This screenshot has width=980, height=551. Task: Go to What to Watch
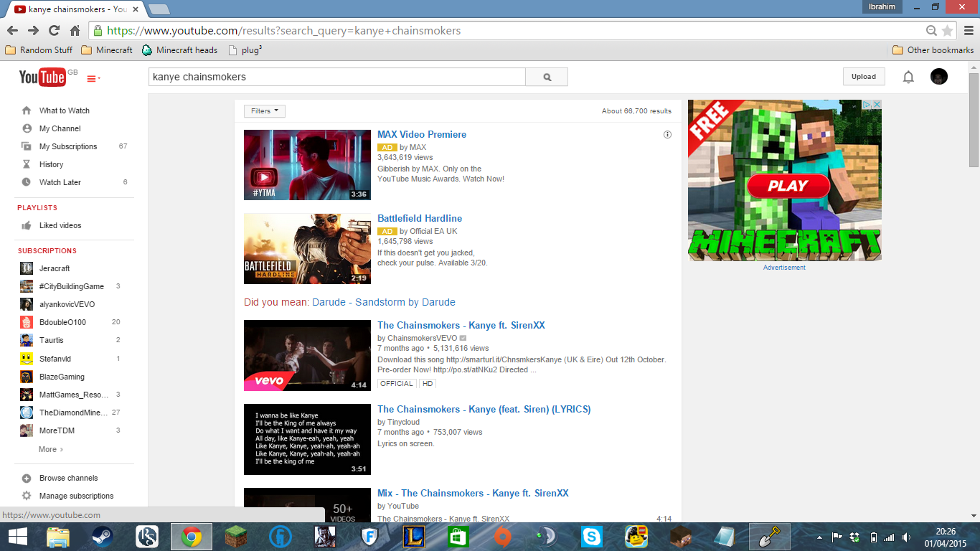[x=65, y=110]
